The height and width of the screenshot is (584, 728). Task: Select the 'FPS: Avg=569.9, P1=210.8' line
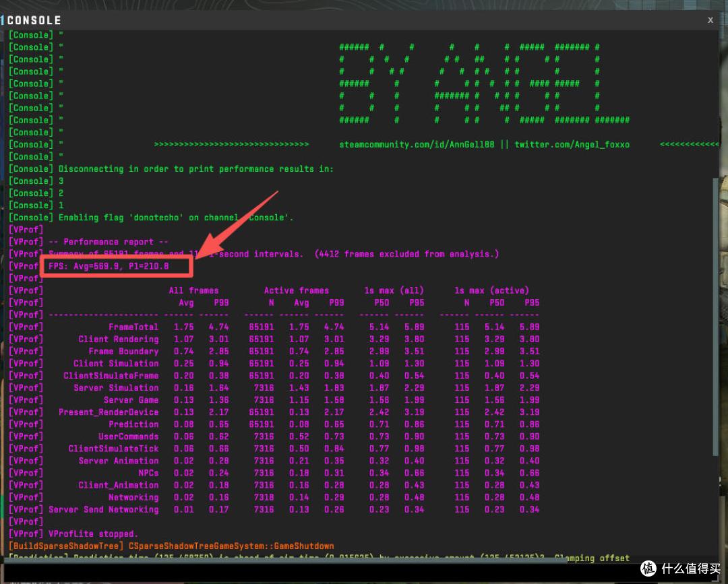[109, 266]
